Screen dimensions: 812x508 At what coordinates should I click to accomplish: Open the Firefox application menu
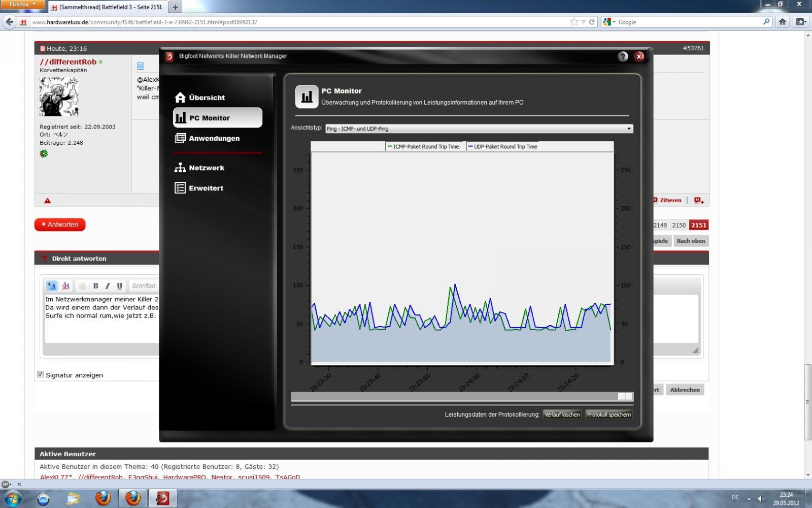coord(23,5)
